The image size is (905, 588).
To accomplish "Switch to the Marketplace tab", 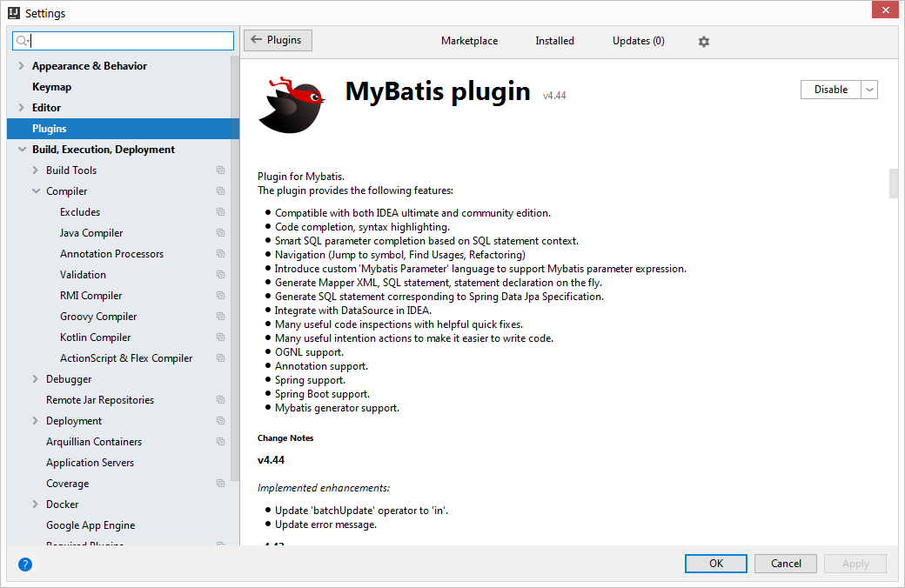I will pos(469,41).
